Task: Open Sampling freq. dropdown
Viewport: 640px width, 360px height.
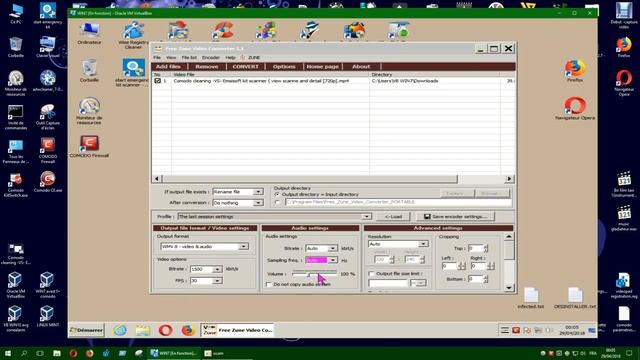Action: [x=333, y=260]
